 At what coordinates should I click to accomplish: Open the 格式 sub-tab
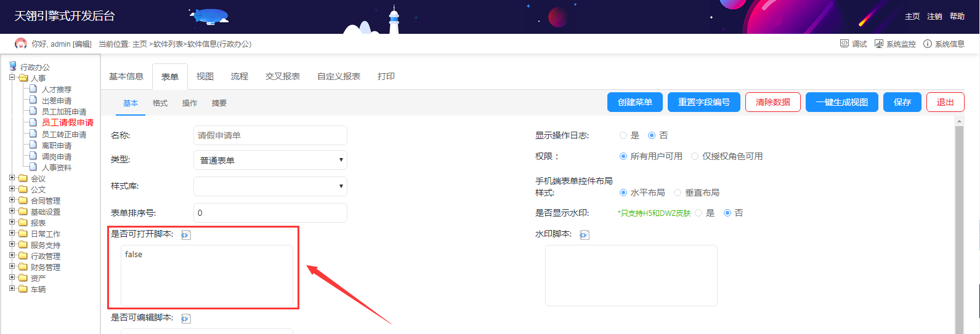160,103
